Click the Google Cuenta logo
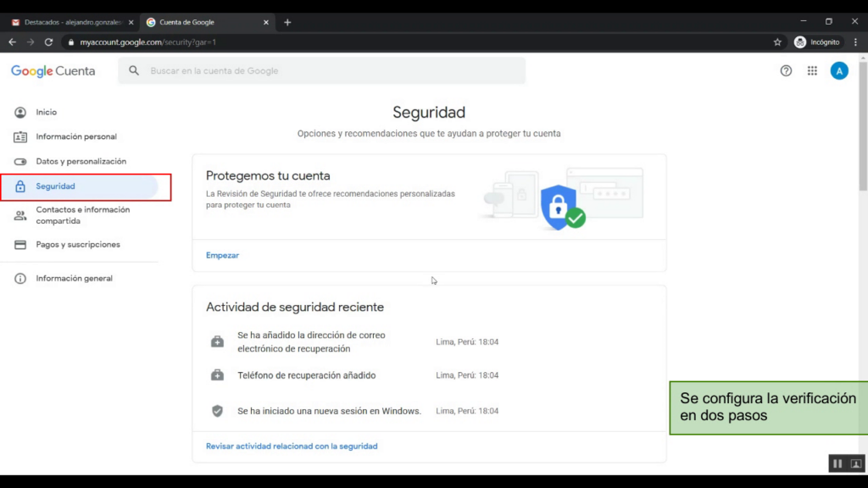This screenshot has width=868, height=488. pos(53,71)
